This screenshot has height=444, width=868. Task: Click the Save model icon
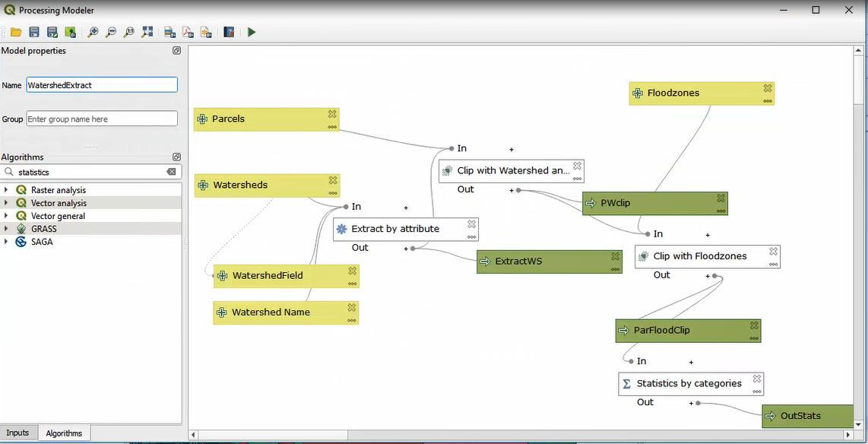pos(34,32)
